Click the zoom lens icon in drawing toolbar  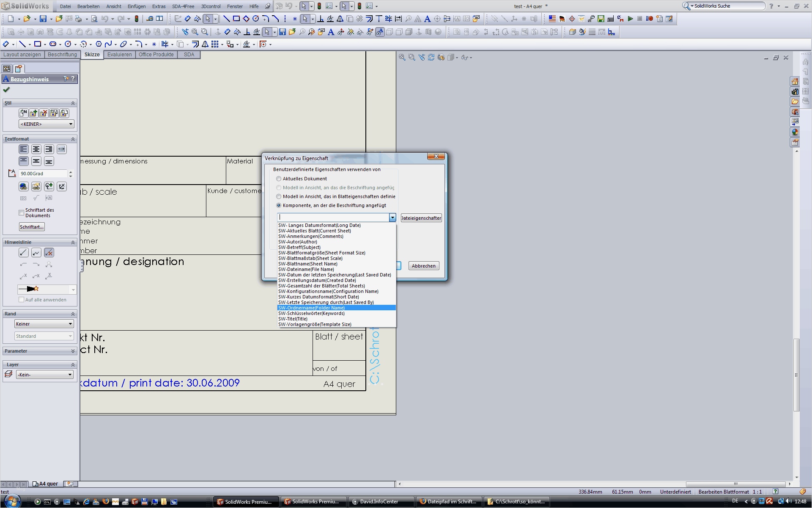[x=195, y=31]
